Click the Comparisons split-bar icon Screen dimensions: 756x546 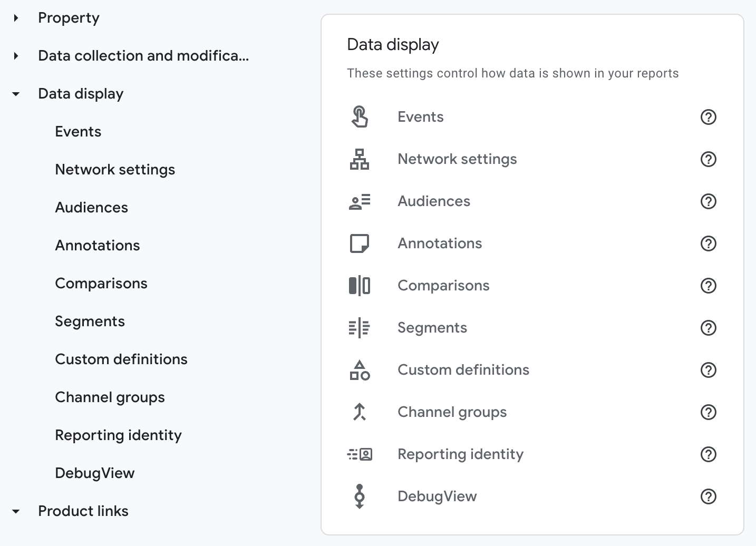coord(360,286)
